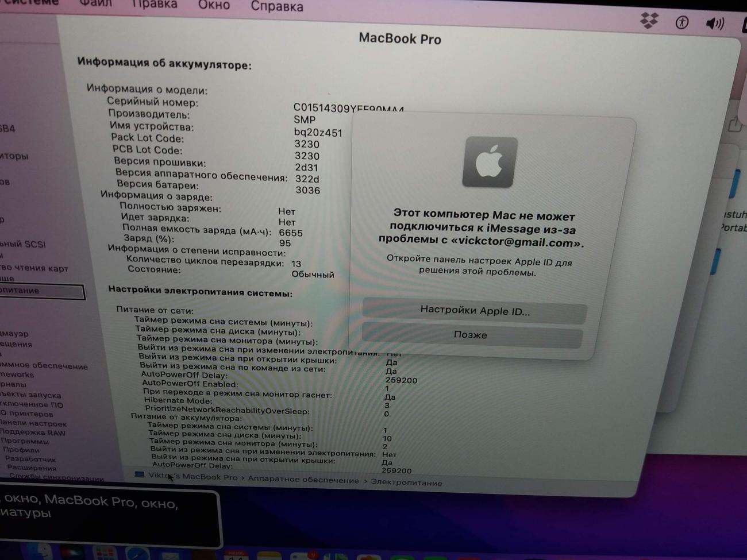The height and width of the screenshot is (560, 747).
Task: Select the Отключенное ПО sidebar item
Action: tap(32, 404)
